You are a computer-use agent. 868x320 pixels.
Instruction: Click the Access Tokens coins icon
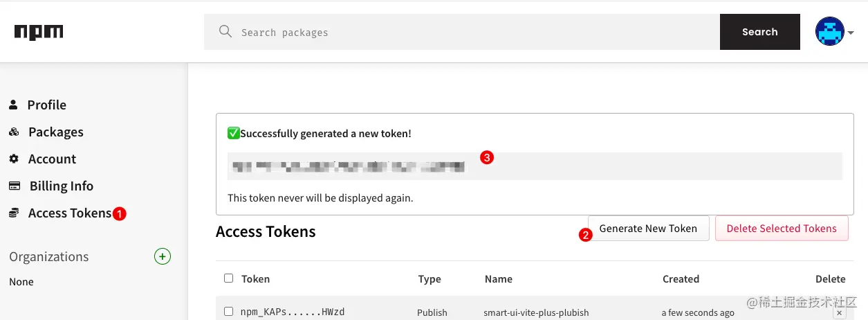pos(14,213)
